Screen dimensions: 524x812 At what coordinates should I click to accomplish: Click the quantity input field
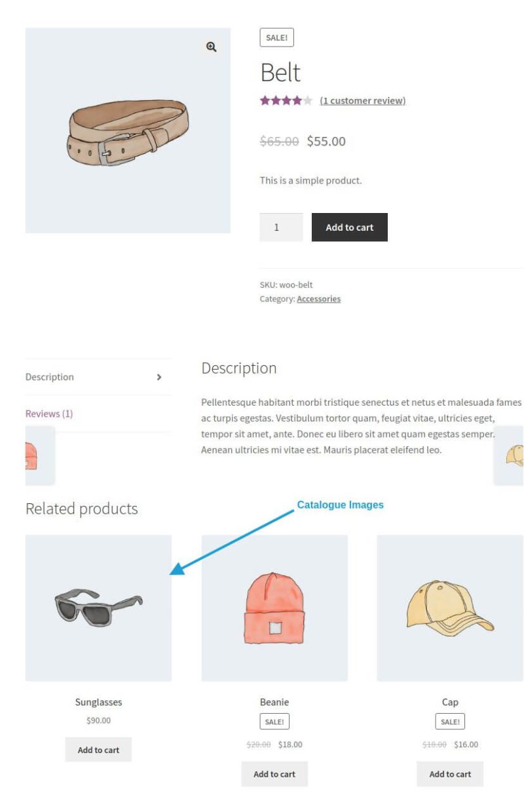(280, 227)
